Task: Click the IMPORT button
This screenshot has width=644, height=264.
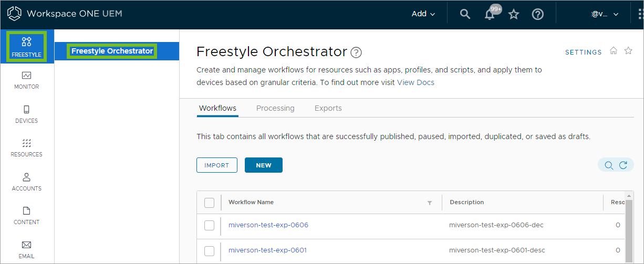Action: click(x=217, y=165)
